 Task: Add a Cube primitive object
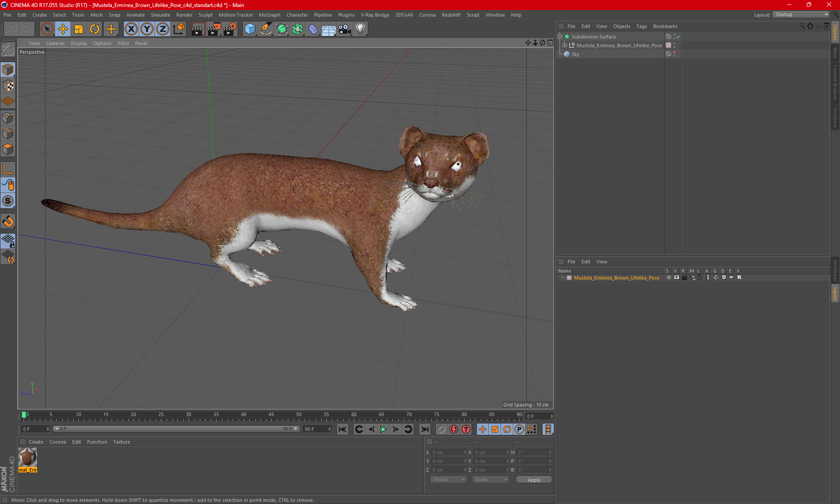click(x=250, y=29)
